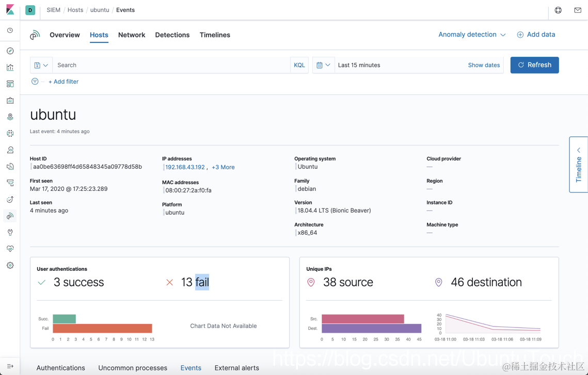This screenshot has width=588, height=375.
Task: Open Stack Monitoring heartbeat icon
Action: [10, 249]
